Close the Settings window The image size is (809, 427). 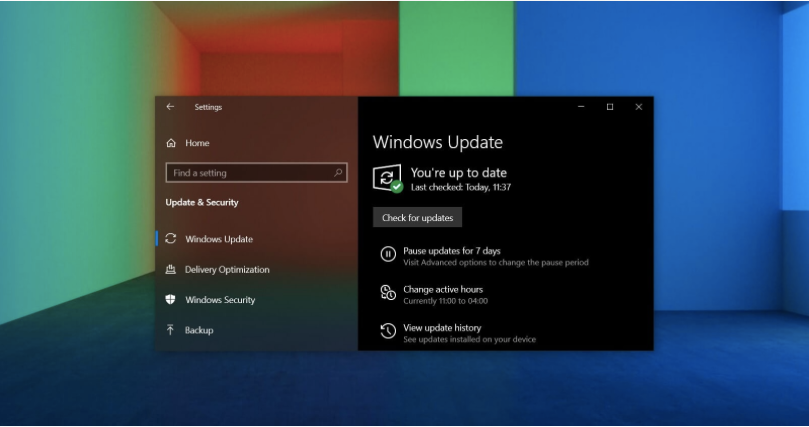tap(639, 107)
